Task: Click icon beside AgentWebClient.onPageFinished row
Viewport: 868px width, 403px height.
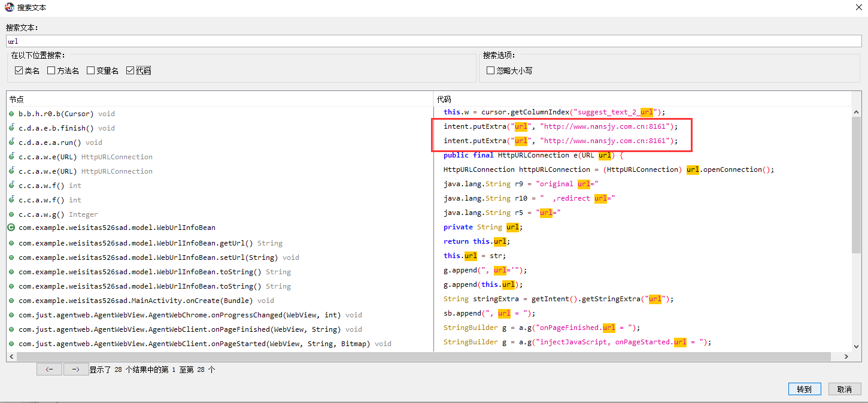Action: point(11,329)
